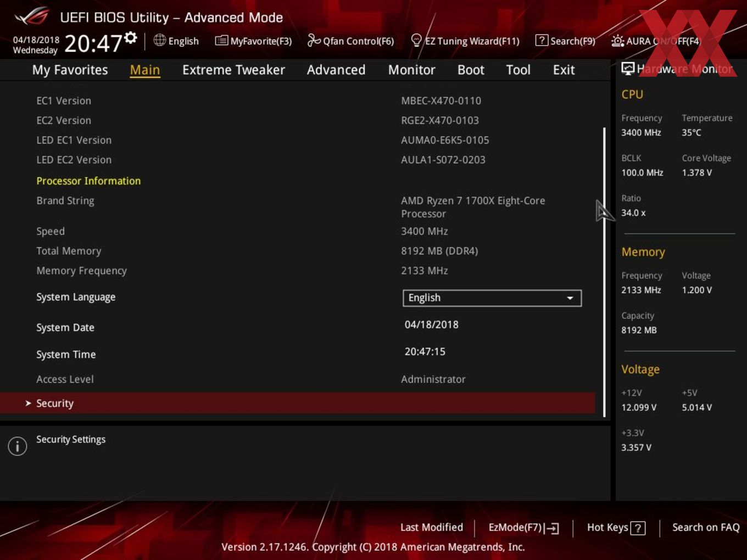The width and height of the screenshot is (747, 560).
Task: Click the globe language icon
Action: (159, 40)
